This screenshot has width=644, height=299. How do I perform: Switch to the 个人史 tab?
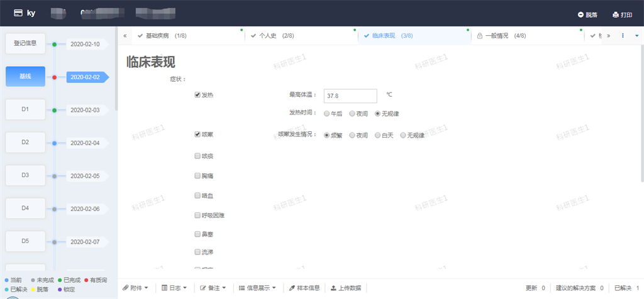tap(272, 36)
